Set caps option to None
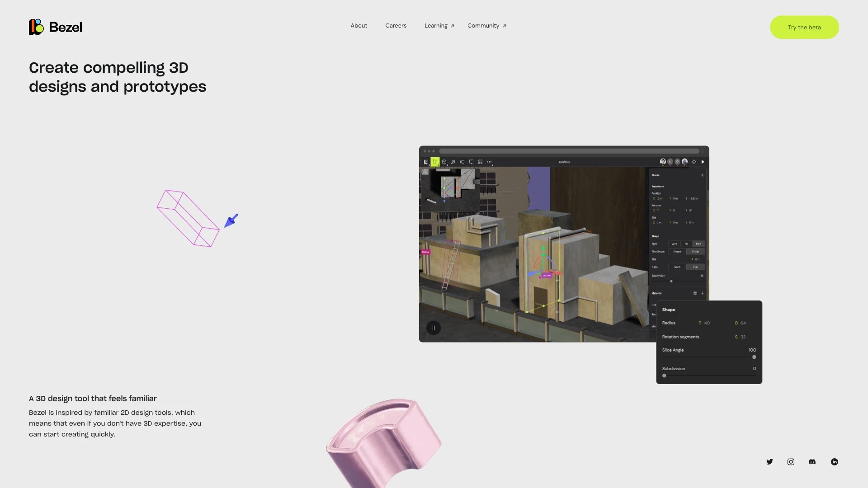 (677, 267)
